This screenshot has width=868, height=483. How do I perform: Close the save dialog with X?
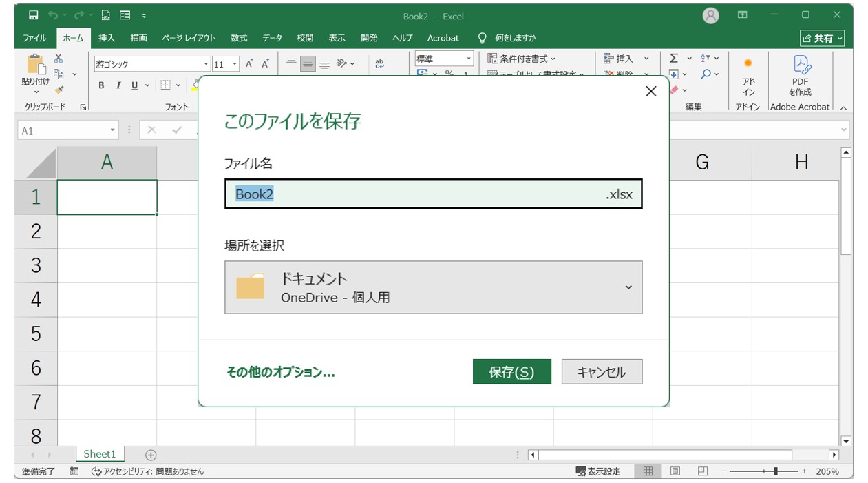[x=650, y=92]
